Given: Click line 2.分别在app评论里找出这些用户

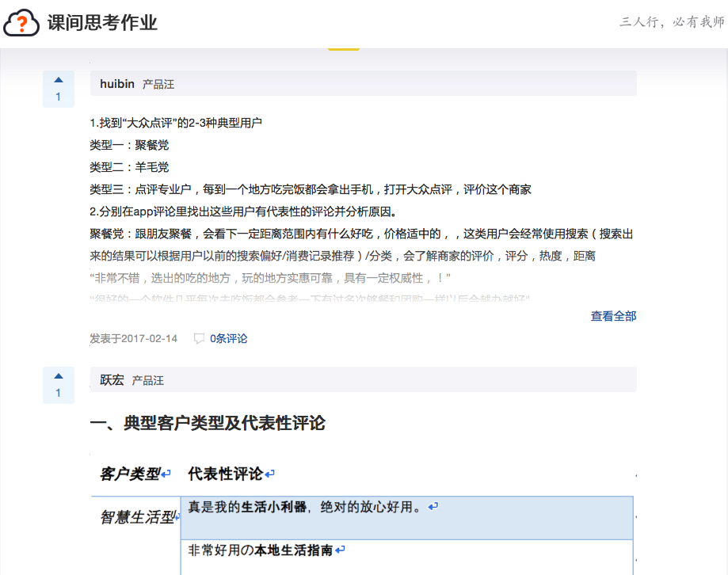Looking at the screenshot, I should (243, 211).
